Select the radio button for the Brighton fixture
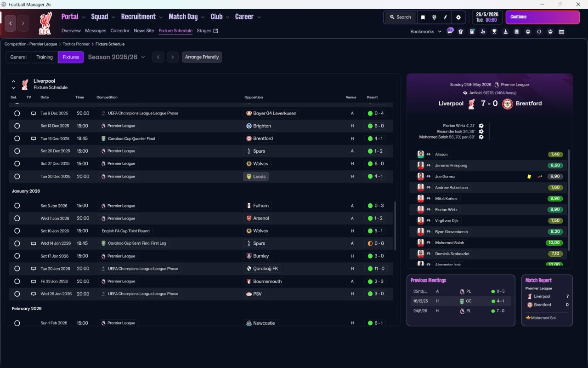 [17, 126]
